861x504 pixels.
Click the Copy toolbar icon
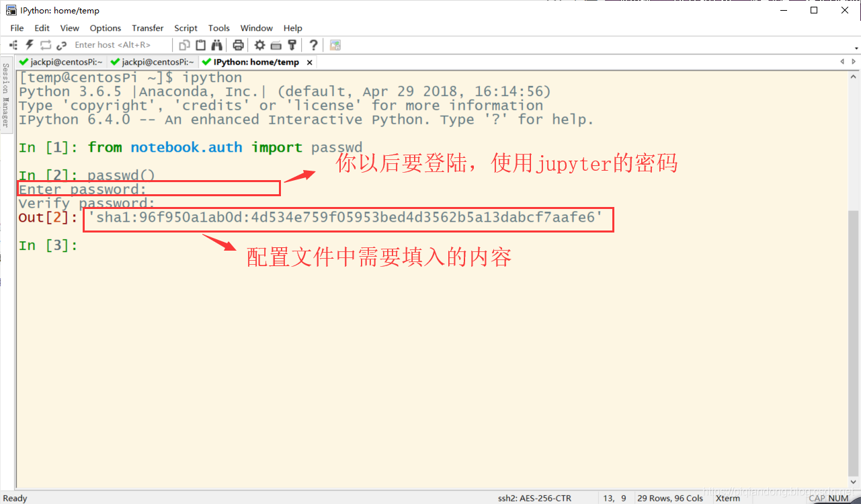tap(184, 45)
